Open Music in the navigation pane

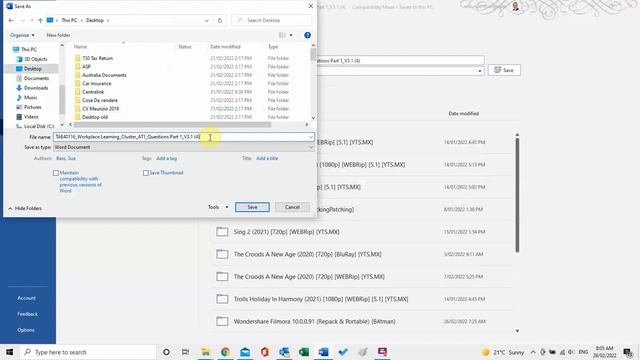pyautogui.click(x=31, y=98)
